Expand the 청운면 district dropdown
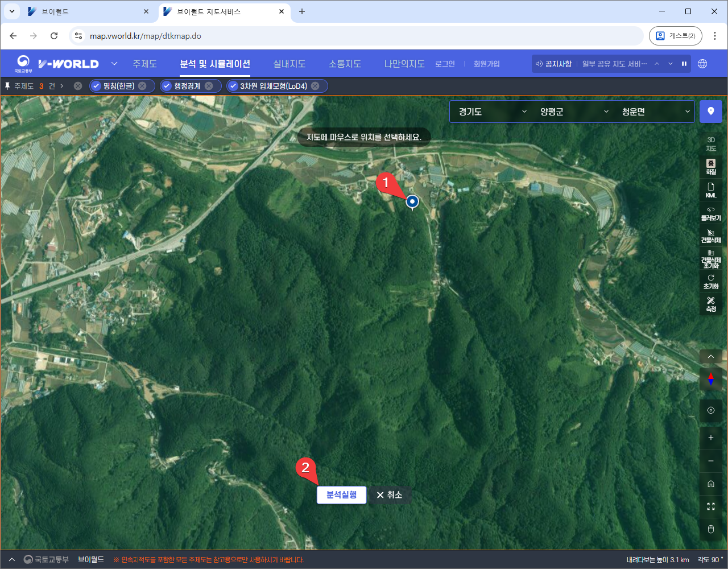The image size is (728, 569). point(655,112)
